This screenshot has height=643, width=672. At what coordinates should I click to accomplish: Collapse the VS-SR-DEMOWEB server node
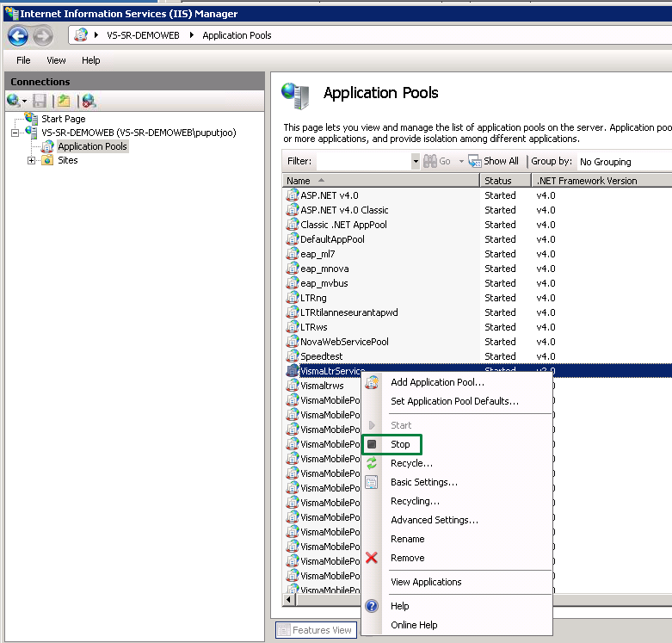point(15,133)
